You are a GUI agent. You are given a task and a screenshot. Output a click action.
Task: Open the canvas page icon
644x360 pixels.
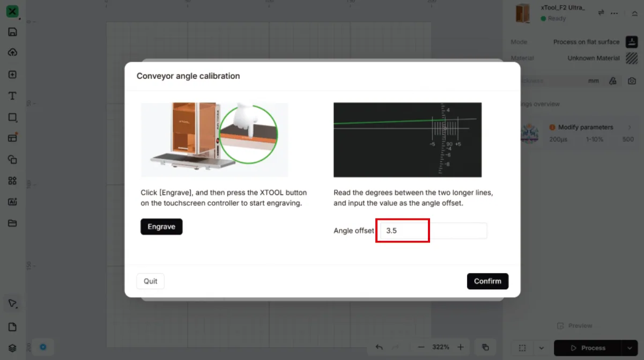point(12,327)
